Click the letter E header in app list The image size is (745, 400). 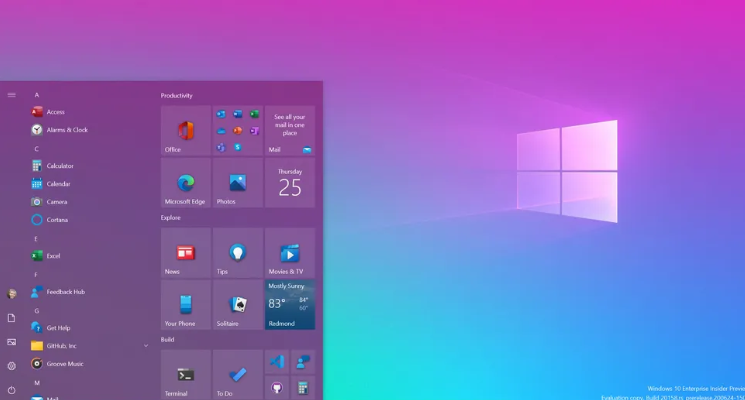[36, 238]
